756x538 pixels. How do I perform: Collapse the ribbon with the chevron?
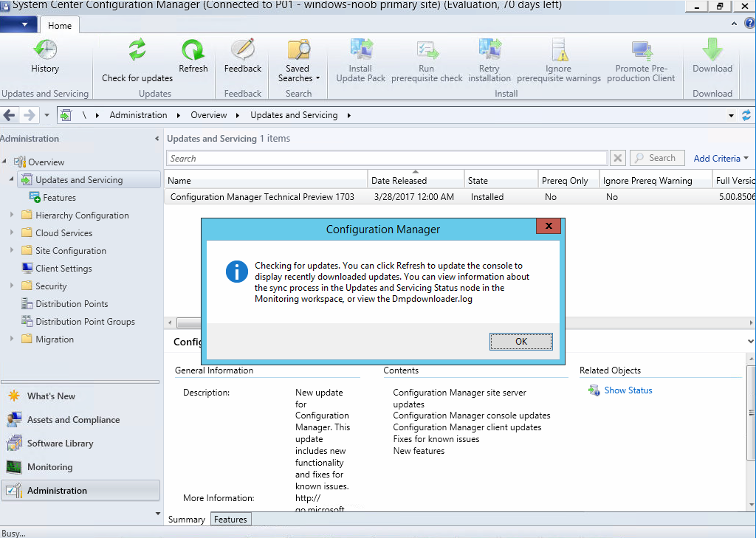734,23
